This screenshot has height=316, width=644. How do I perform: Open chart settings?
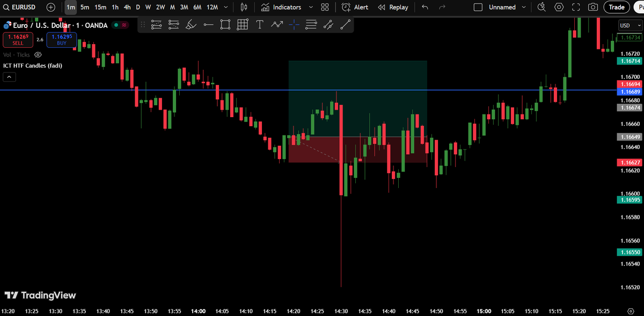point(559,7)
